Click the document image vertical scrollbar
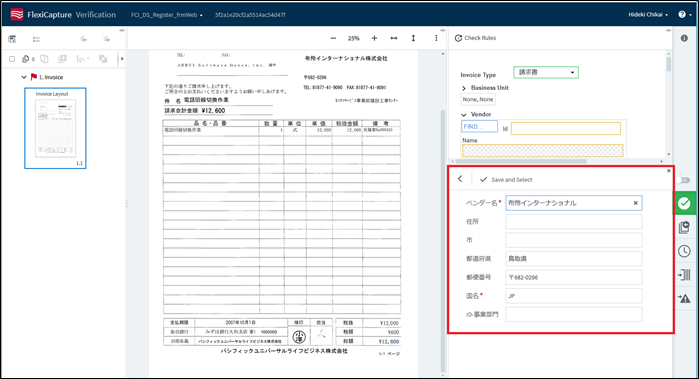Image resolution: width=699 pixels, height=379 pixels. pyautogui.click(x=443, y=241)
